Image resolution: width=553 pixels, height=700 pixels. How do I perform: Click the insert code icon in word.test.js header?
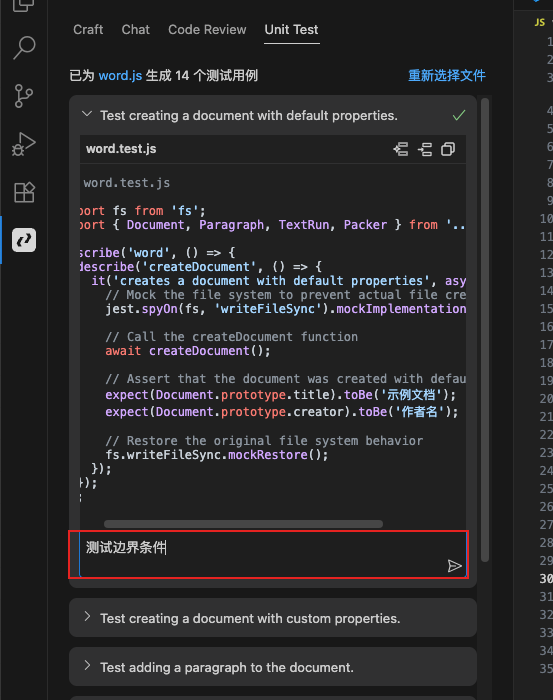click(x=401, y=149)
